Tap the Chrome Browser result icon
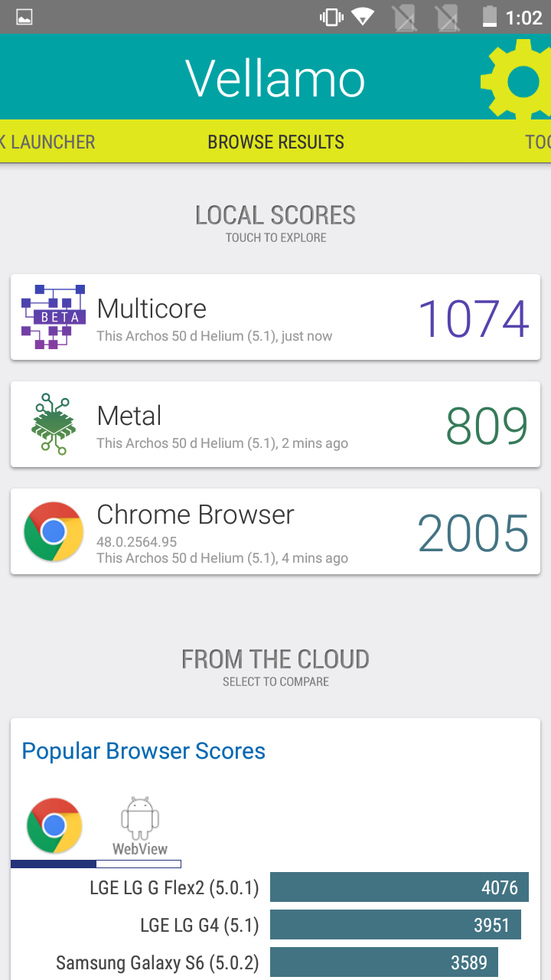 [53, 531]
